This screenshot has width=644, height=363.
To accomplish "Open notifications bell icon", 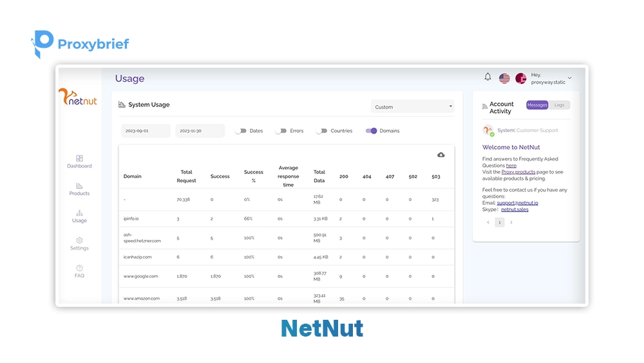I will click(x=488, y=77).
